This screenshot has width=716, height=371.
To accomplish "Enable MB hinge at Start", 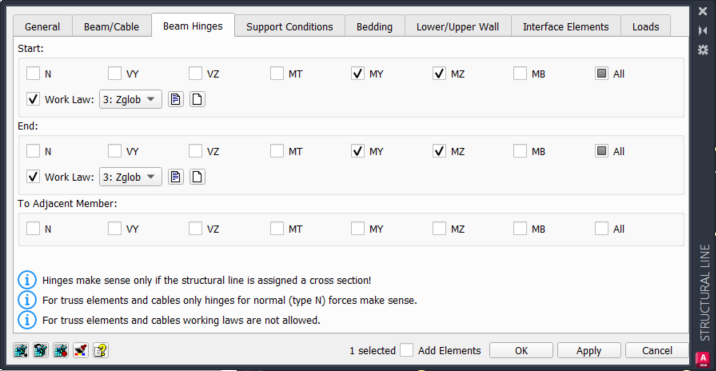I will pyautogui.click(x=520, y=73).
